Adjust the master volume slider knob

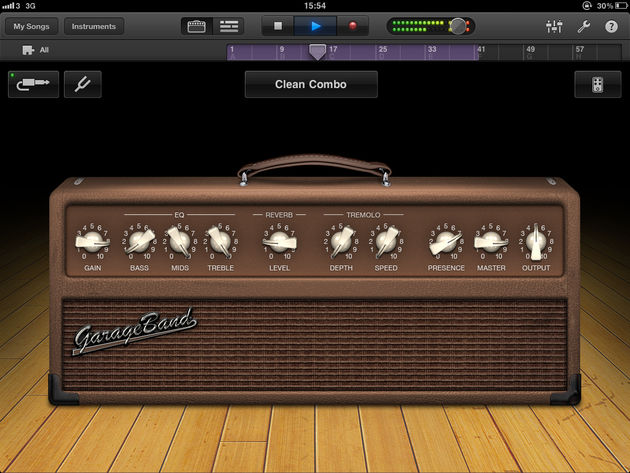point(458,26)
